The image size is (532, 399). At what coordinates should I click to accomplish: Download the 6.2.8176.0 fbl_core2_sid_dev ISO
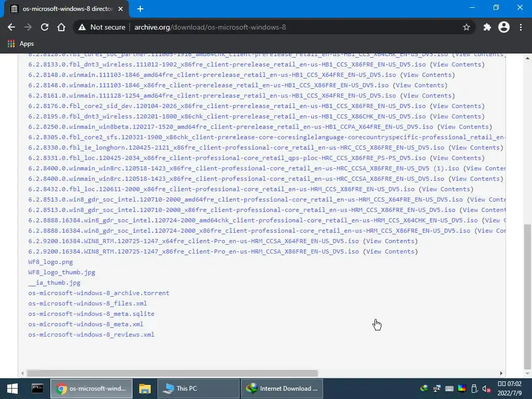coord(227,106)
